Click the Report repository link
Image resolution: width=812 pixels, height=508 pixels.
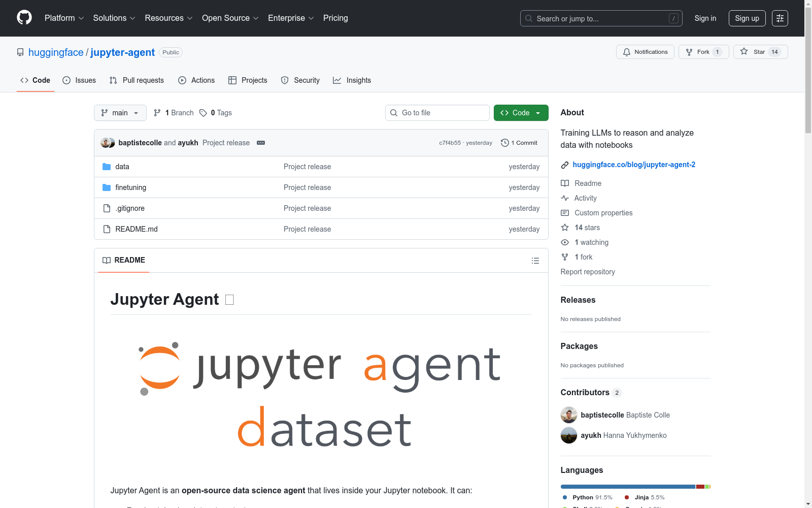(x=588, y=272)
